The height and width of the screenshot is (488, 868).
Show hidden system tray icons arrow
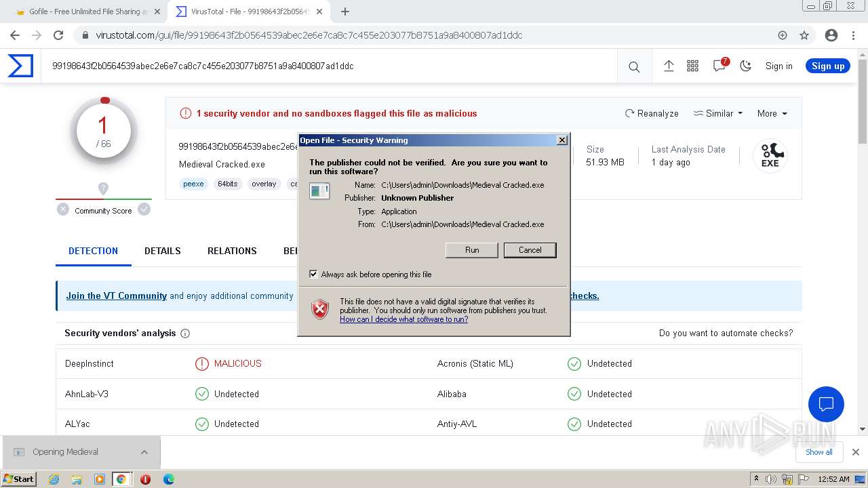point(756,479)
